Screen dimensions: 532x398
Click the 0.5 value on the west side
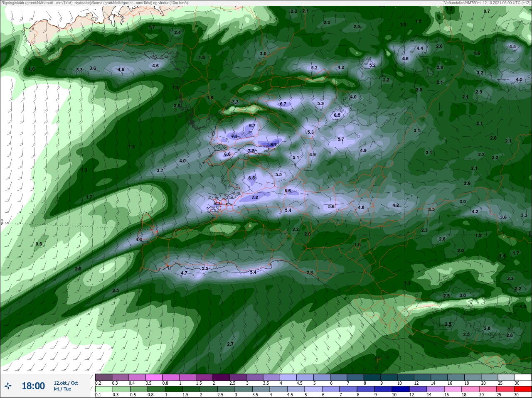[39, 244]
